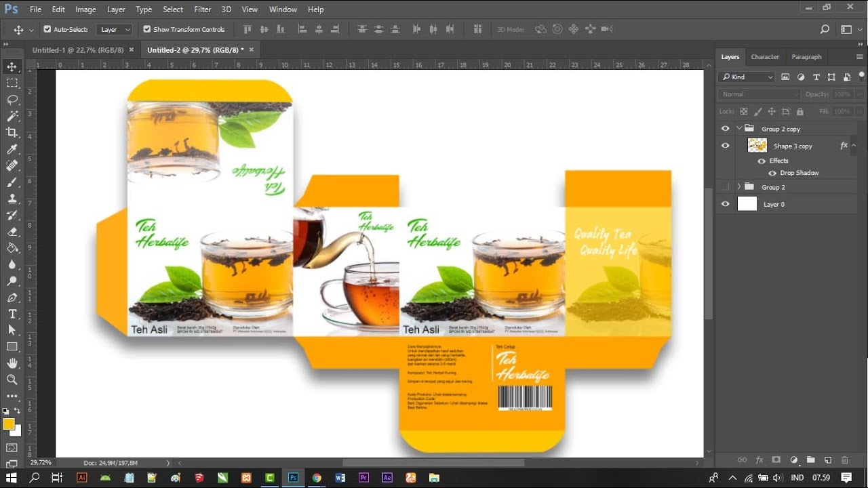This screenshot has width=868, height=488.
Task: Add layer style fx at panel bottom
Action: pos(759,460)
